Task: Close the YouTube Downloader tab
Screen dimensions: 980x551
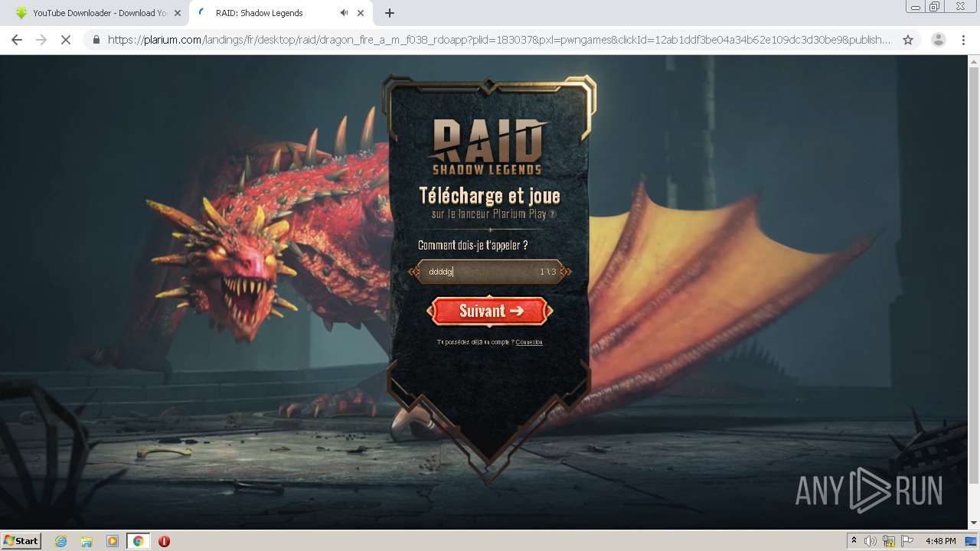Action: click(x=178, y=13)
